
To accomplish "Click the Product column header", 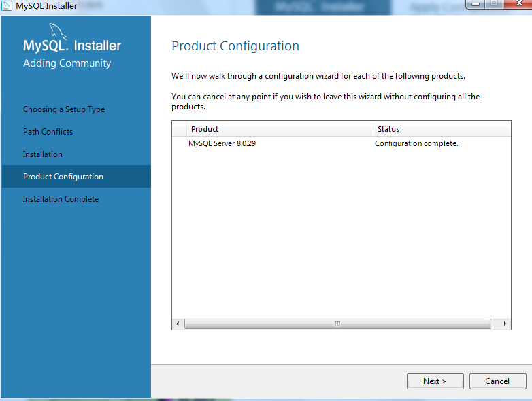I will [x=280, y=129].
